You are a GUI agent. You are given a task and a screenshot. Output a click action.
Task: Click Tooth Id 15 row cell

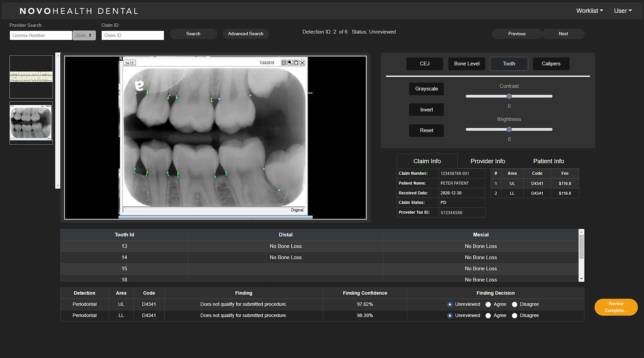coord(124,268)
